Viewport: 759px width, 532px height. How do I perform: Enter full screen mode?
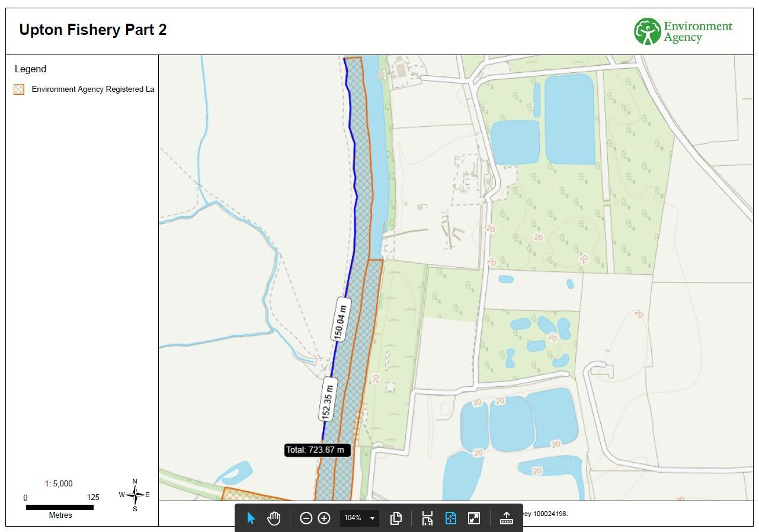coord(474,518)
